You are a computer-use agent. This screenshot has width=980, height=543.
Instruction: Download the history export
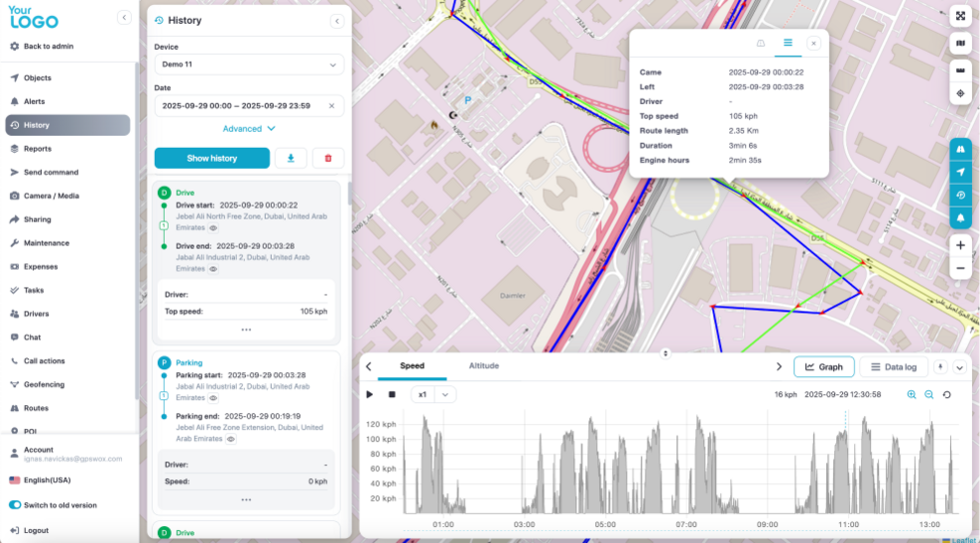coord(291,158)
